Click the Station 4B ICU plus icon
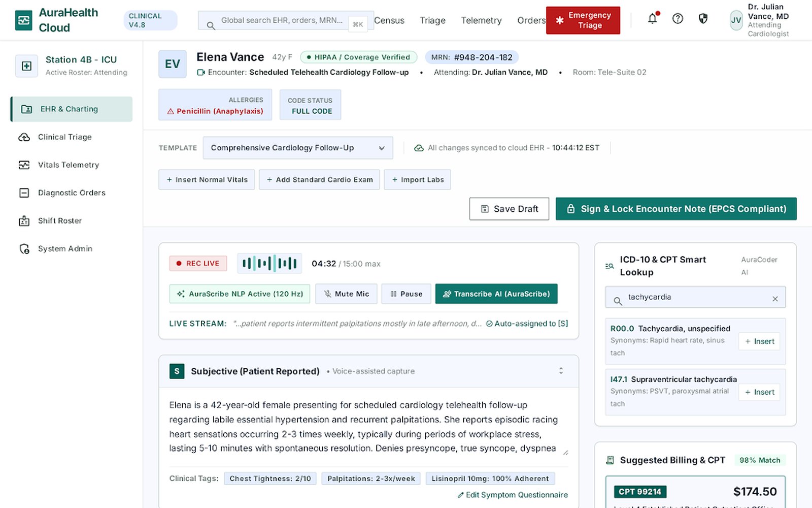Image resolution: width=812 pixels, height=508 pixels. pos(26,66)
